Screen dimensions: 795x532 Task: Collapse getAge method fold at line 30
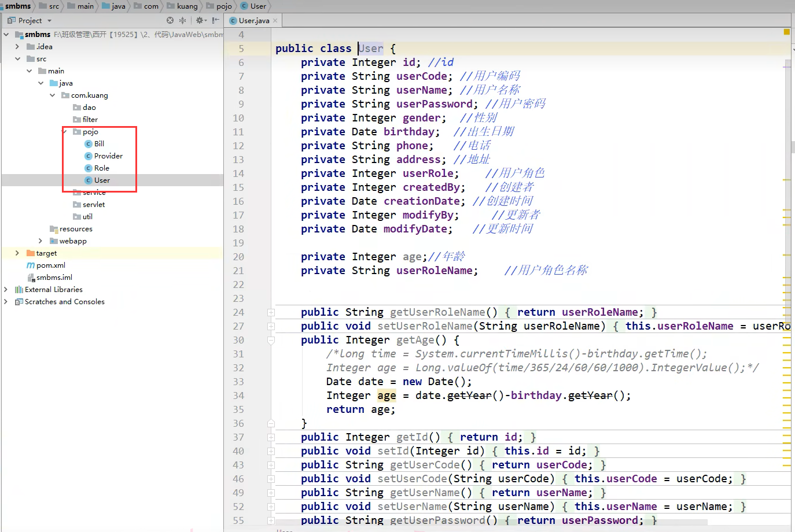pyautogui.click(x=271, y=340)
